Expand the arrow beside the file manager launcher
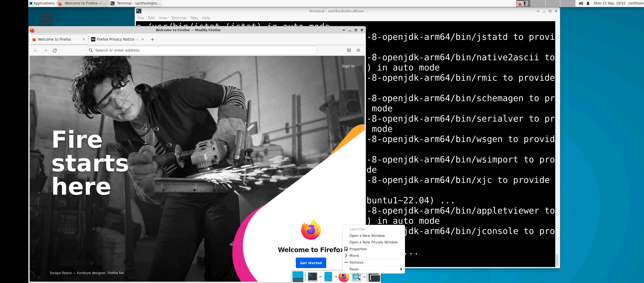 (336, 277)
